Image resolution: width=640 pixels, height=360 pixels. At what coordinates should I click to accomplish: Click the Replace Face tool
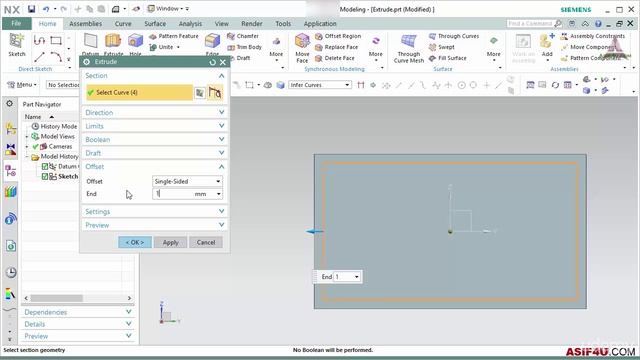pos(337,47)
